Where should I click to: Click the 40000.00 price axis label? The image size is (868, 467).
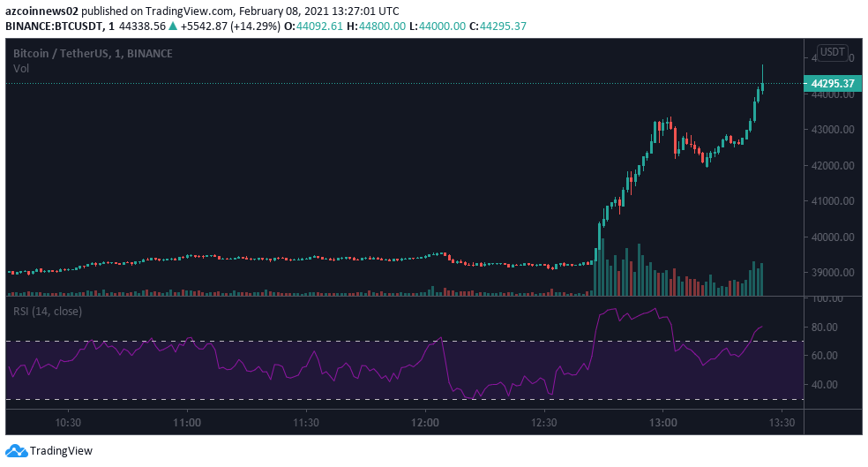tap(833, 237)
